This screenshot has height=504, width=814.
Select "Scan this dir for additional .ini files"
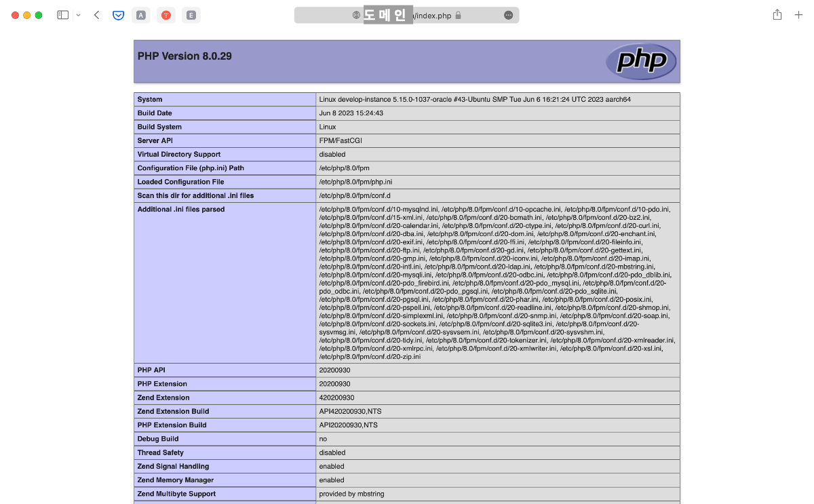pos(195,195)
